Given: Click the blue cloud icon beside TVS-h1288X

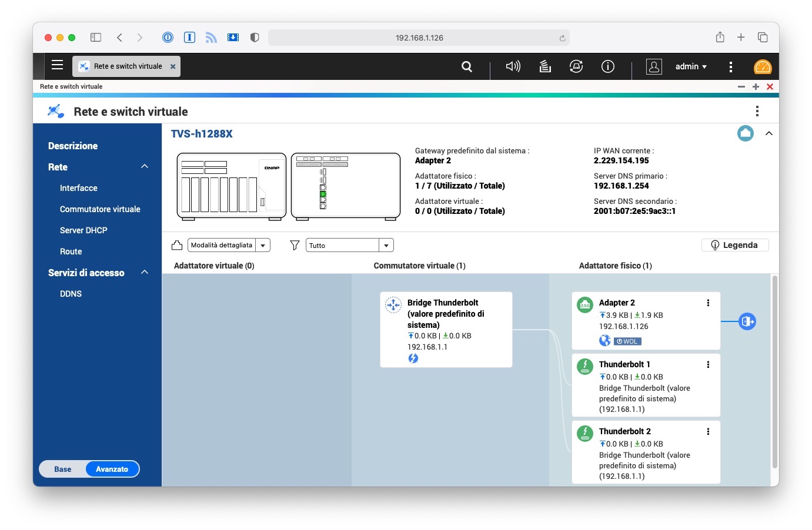Looking at the screenshot, I should tap(745, 133).
